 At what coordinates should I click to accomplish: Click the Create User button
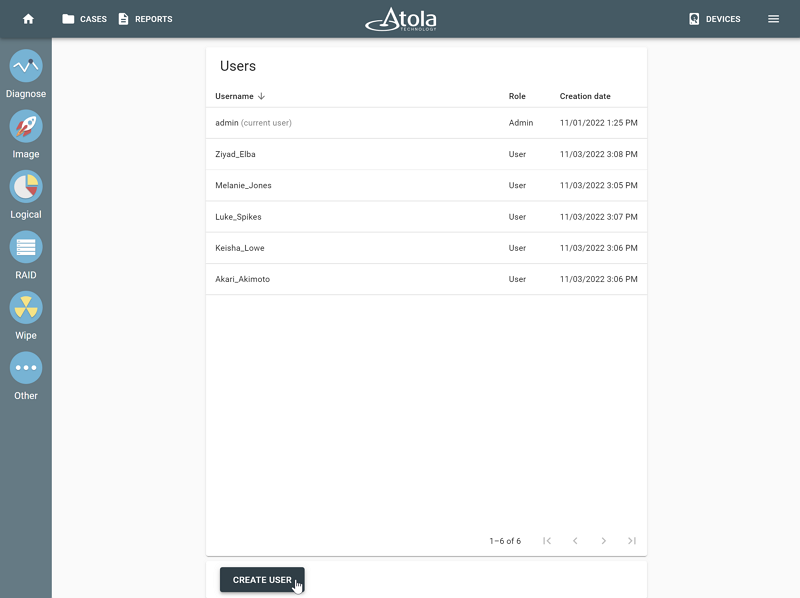click(262, 580)
